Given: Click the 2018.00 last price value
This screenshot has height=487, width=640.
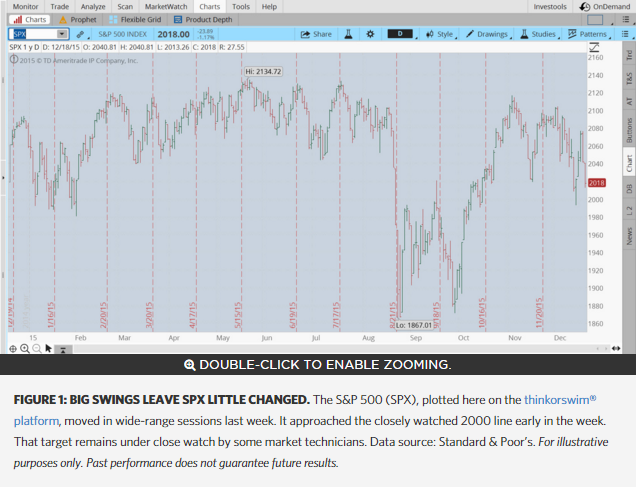Looking at the screenshot, I should coord(173,34).
